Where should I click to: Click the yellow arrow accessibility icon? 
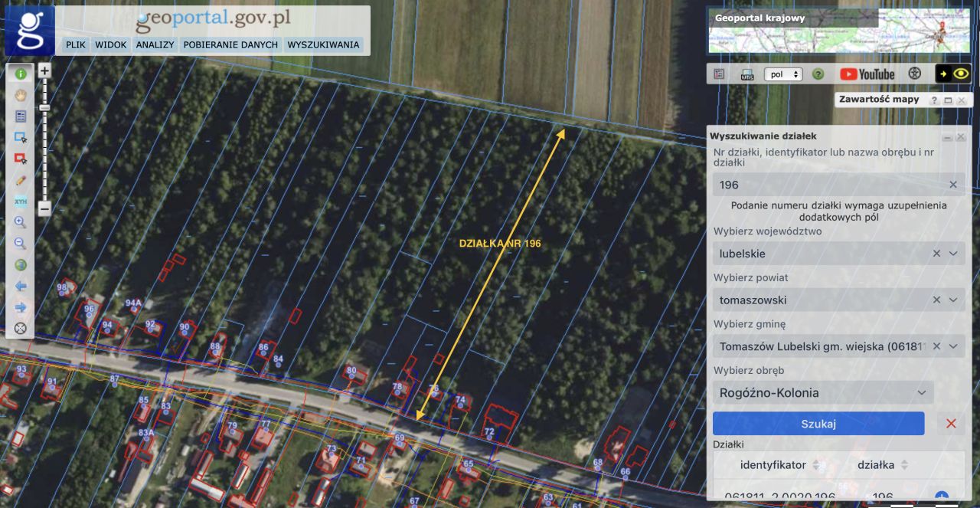[x=943, y=74]
